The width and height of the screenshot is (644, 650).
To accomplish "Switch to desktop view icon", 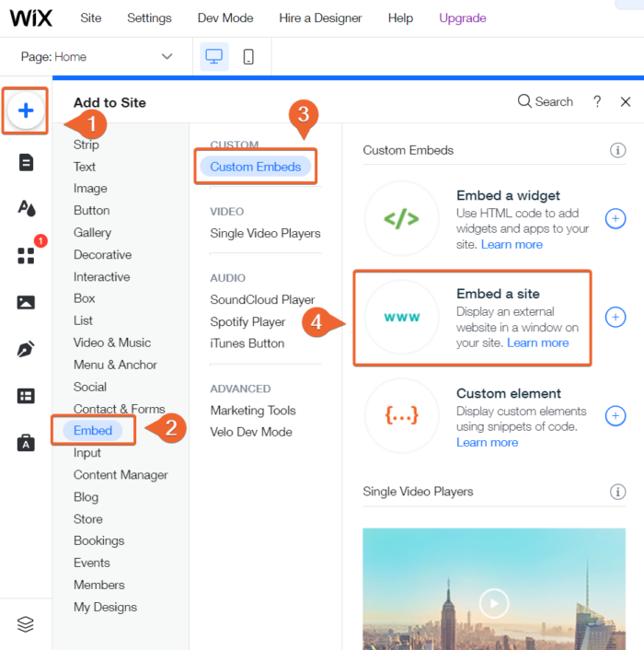I will pos(214,56).
